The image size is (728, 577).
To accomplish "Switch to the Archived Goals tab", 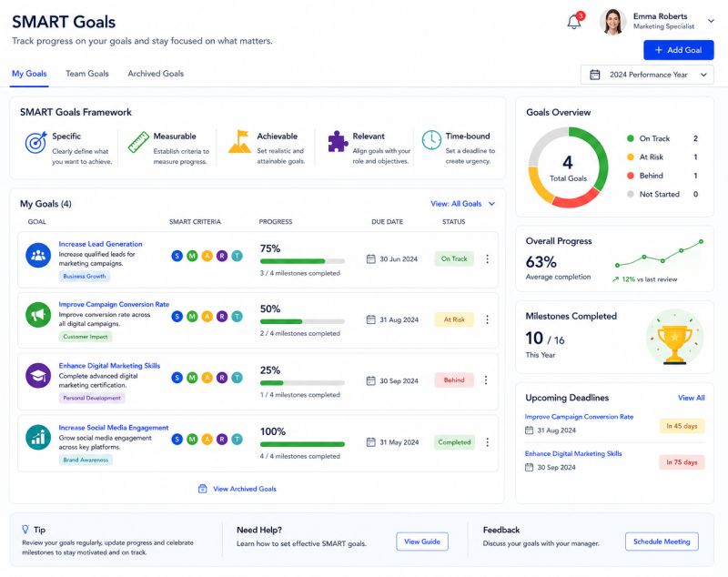I will click(156, 74).
